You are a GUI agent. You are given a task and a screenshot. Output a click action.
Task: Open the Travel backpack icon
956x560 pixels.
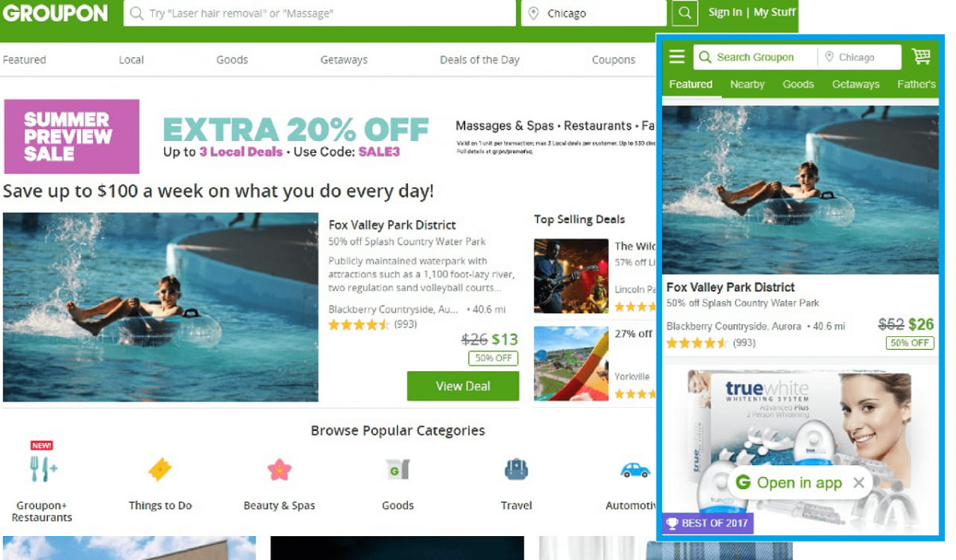[x=516, y=469]
